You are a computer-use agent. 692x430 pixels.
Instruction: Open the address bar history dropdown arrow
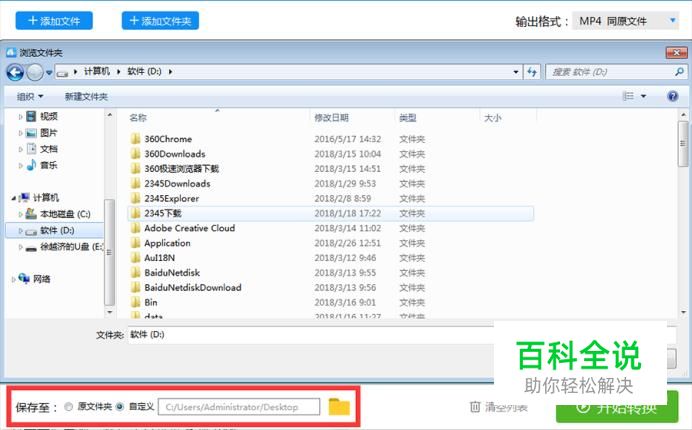tap(515, 72)
